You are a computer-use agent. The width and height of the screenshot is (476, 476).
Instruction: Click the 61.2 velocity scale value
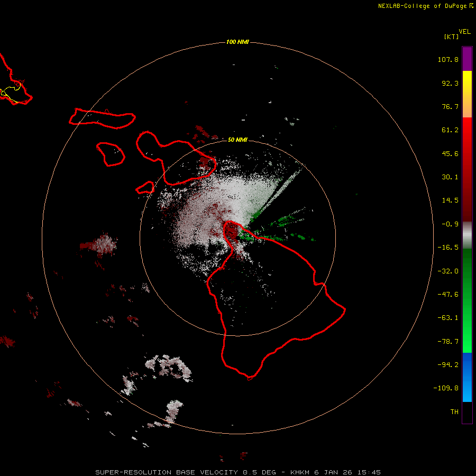(450, 130)
